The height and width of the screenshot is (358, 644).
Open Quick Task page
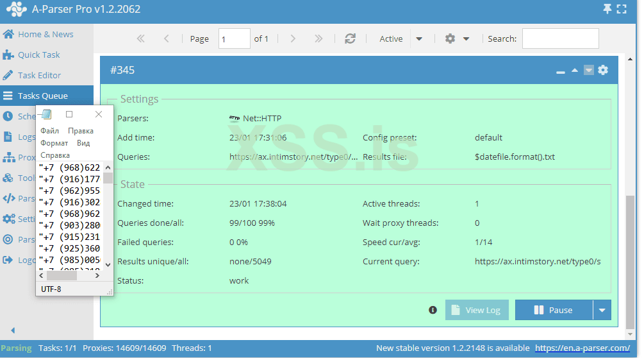pyautogui.click(x=38, y=55)
